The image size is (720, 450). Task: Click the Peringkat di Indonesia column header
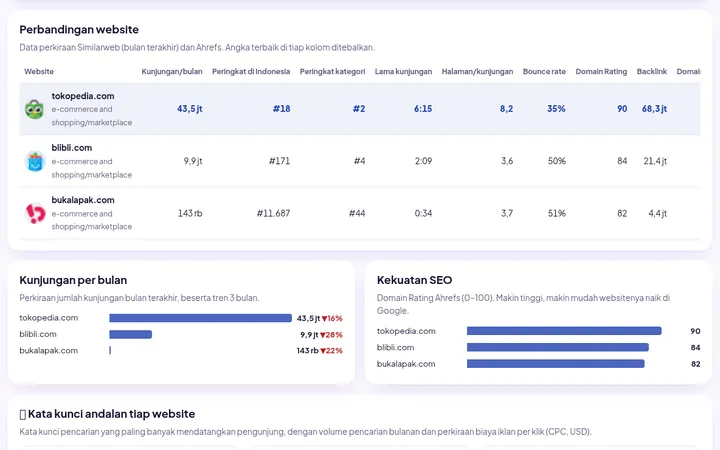pyautogui.click(x=251, y=72)
